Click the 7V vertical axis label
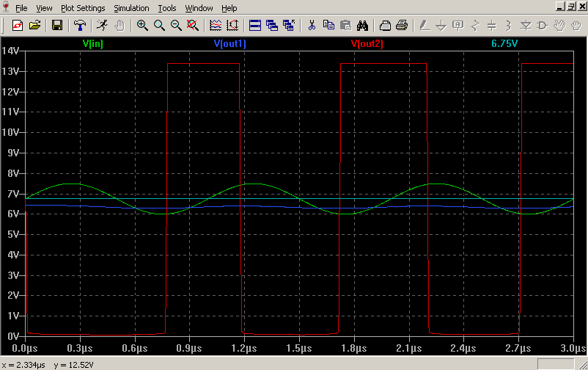588x370 pixels. (13, 194)
